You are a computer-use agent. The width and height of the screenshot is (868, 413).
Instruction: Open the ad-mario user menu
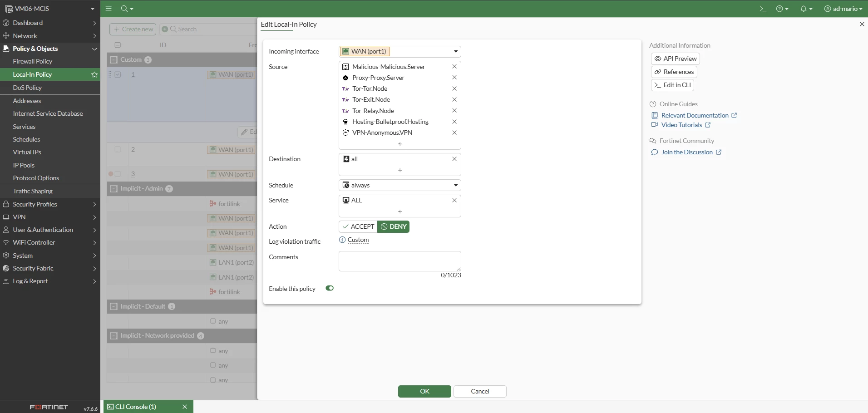(843, 9)
